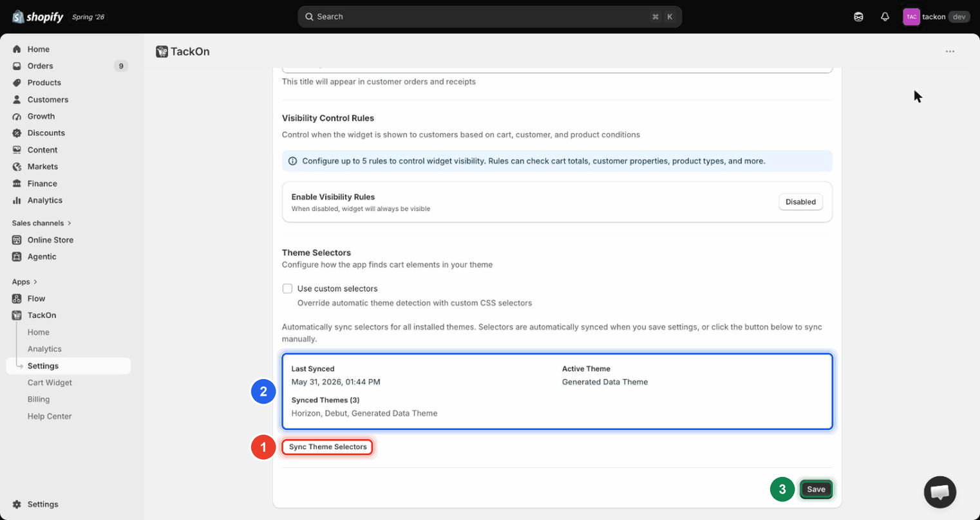Click the Markets globe icon
This screenshot has width=980, height=520.
(17, 167)
